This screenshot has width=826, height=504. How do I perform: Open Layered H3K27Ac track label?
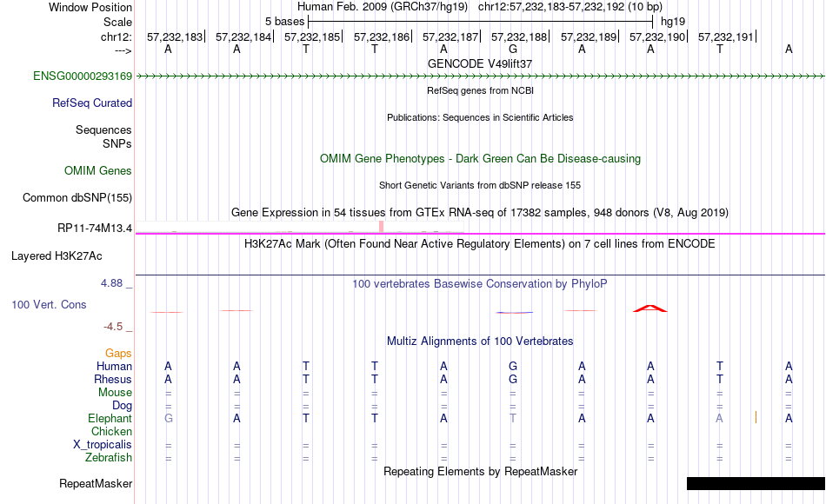tap(57, 256)
